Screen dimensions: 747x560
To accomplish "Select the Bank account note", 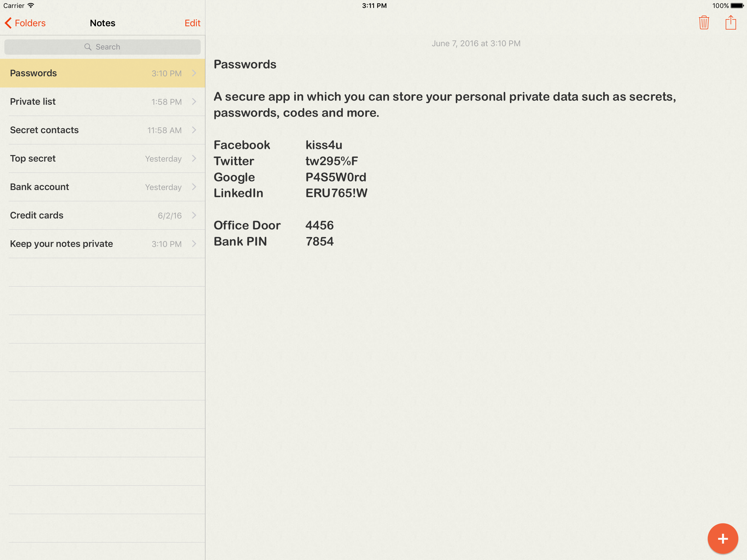I will pyautogui.click(x=40, y=187).
